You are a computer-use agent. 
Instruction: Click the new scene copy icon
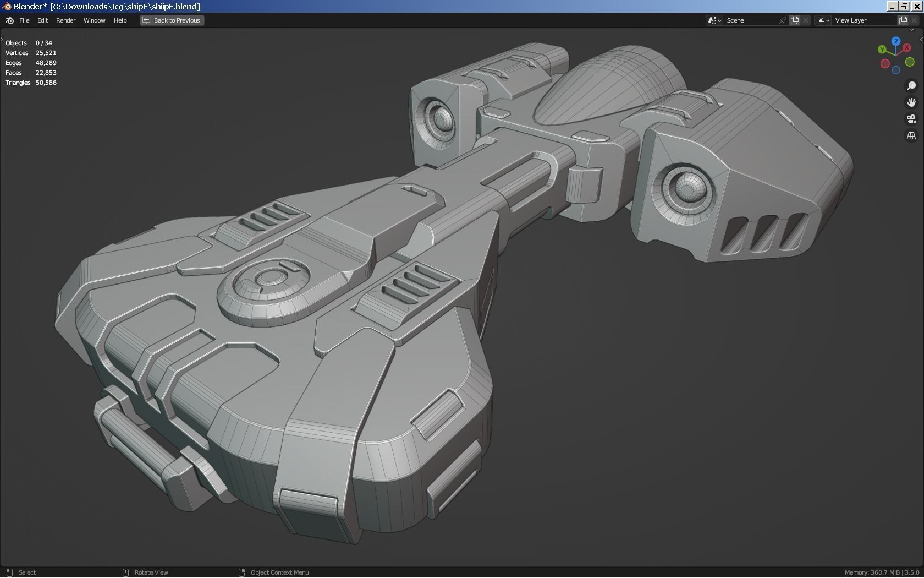coord(795,20)
